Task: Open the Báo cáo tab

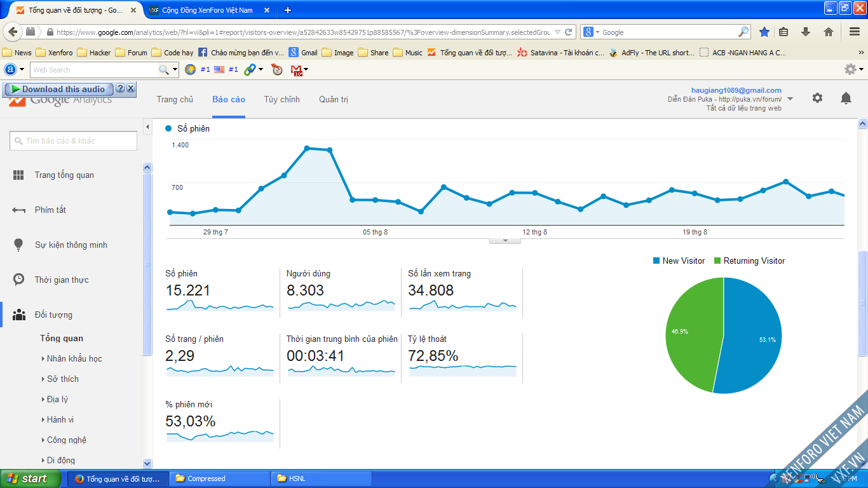Action: pos(229,99)
